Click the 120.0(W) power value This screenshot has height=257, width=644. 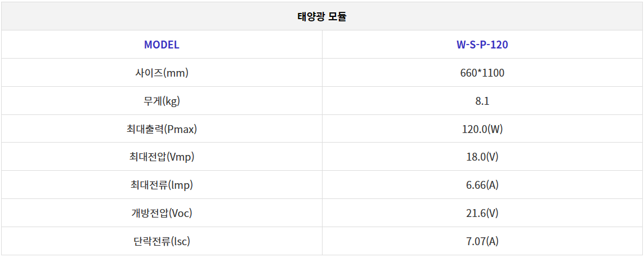click(x=482, y=128)
